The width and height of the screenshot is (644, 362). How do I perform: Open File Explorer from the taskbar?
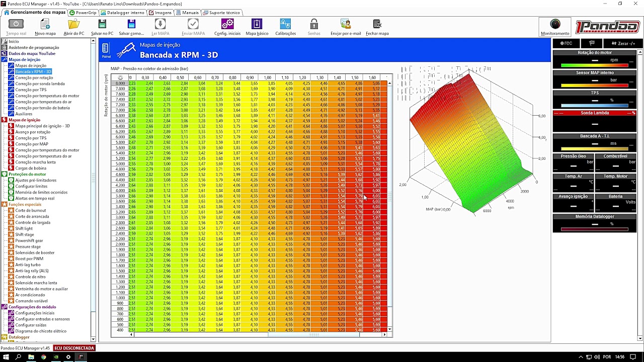coord(31,357)
